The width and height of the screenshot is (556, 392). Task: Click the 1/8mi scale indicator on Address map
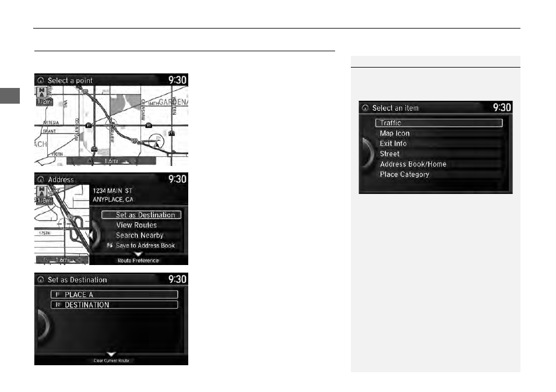(44, 200)
